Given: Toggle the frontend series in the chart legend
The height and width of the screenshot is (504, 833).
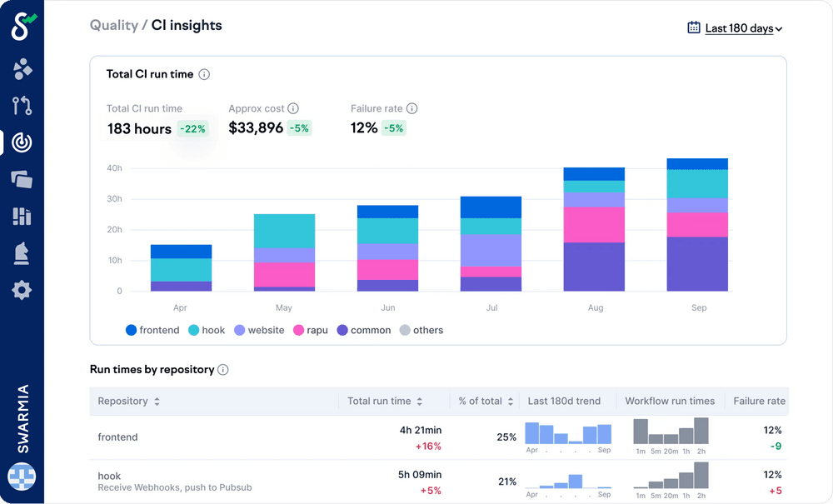Looking at the screenshot, I should pos(152,331).
